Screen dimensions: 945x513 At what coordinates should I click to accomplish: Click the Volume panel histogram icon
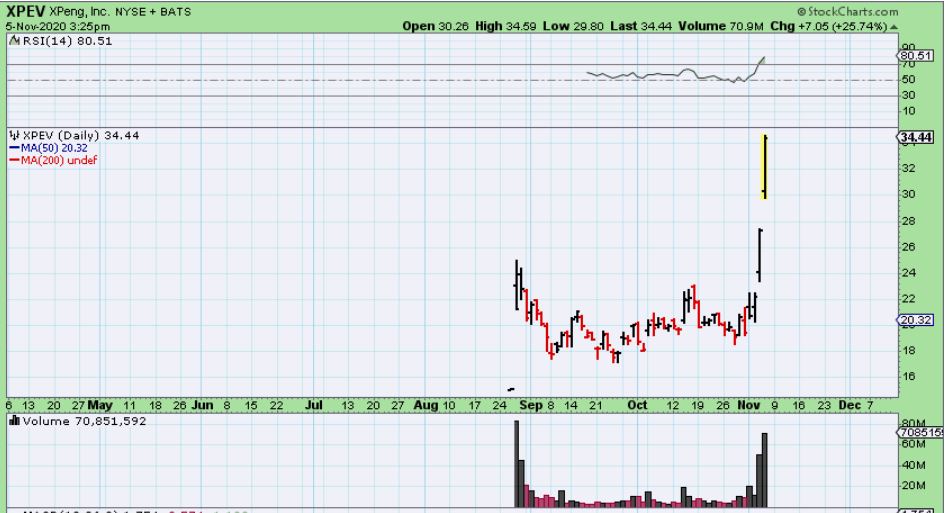click(12, 421)
